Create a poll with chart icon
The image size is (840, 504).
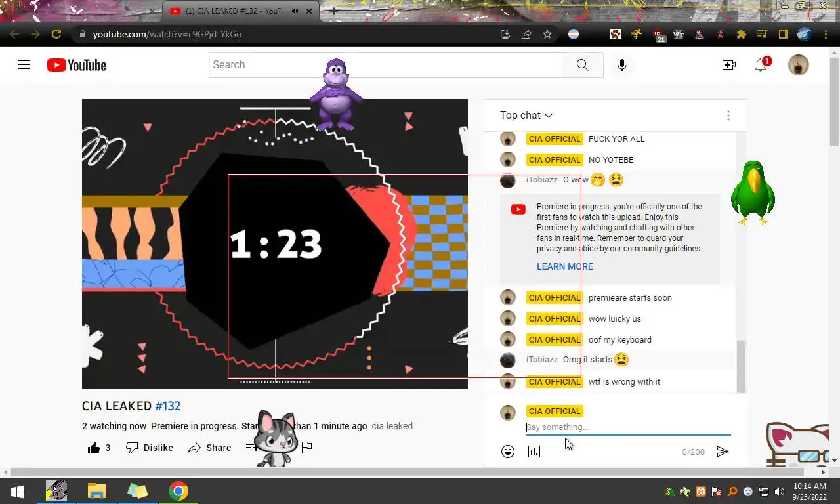click(x=534, y=451)
